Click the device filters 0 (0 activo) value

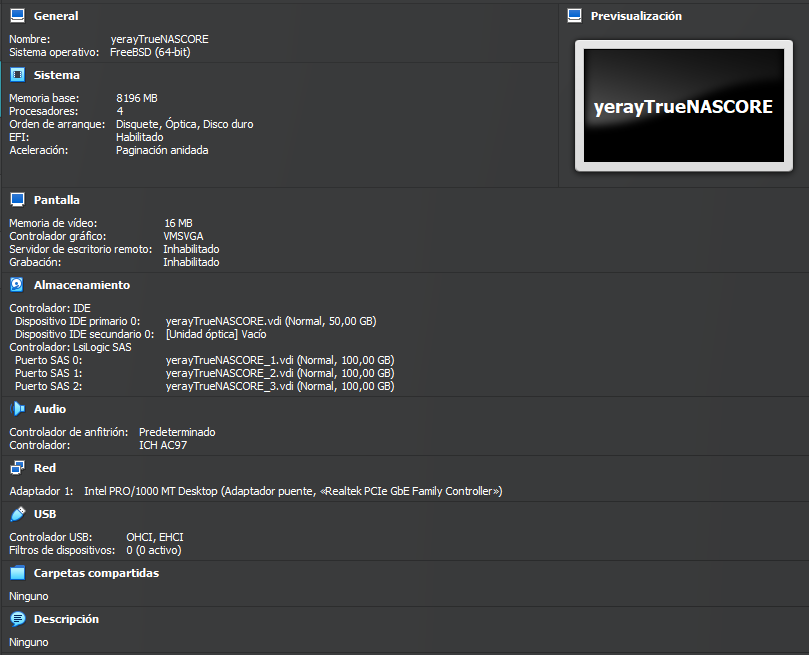154,550
